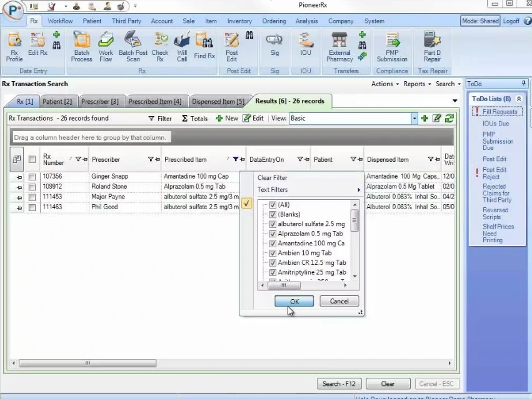This screenshot has height=399, width=532.
Task: Open the Workflow ribbon tab
Action: [x=60, y=21]
